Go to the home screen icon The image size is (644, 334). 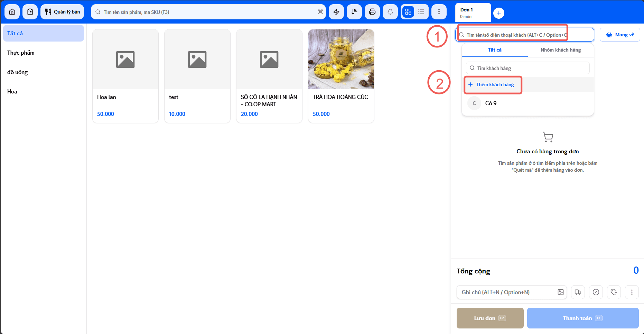click(x=12, y=12)
